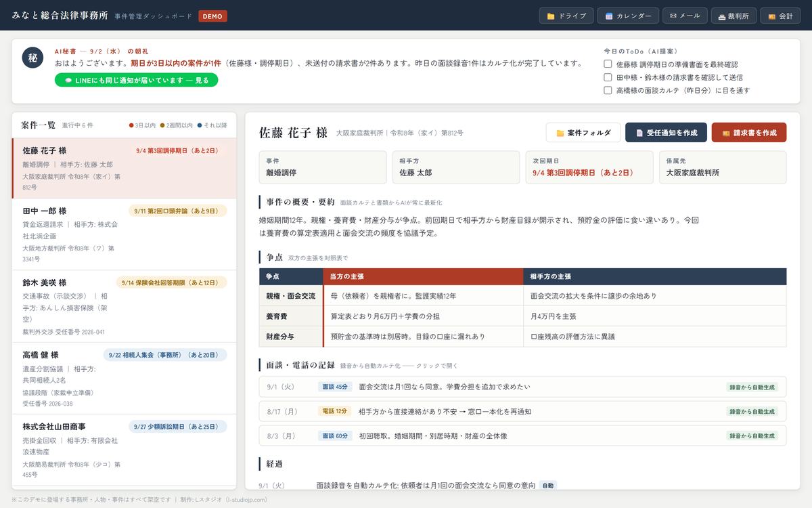This screenshot has height=508, width=812.
Task: Open the カレンダー toolbar button
Action: 628,16
